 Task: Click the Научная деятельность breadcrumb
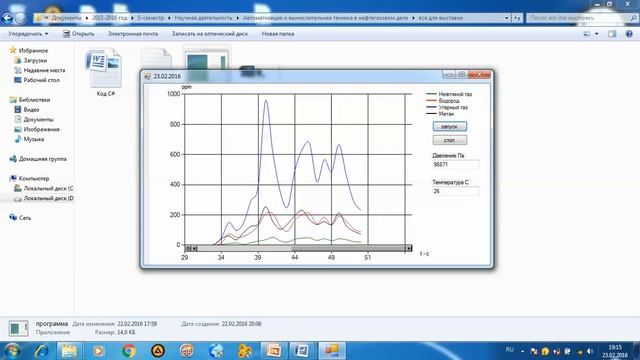pyautogui.click(x=203, y=18)
